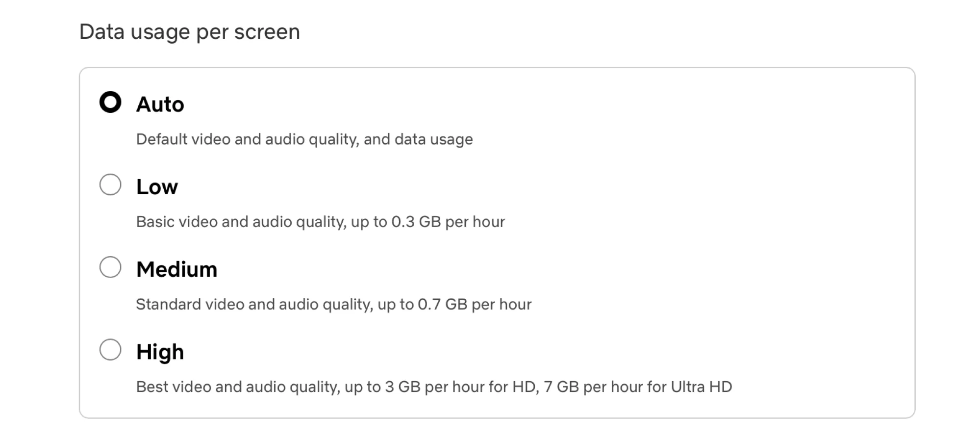Click the 'Best video and audio quality' text
The height and width of the screenshot is (443, 980).
pyautogui.click(x=230, y=387)
